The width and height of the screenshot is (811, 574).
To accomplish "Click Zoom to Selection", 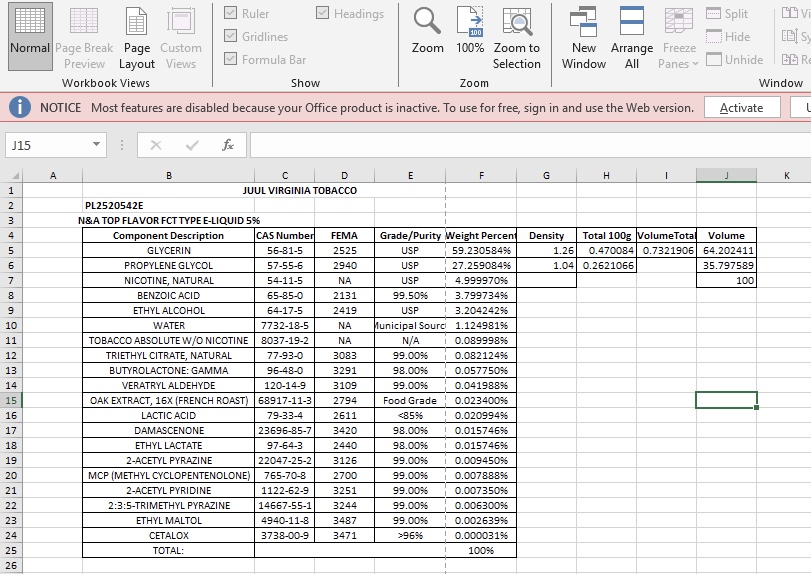I will [516, 37].
